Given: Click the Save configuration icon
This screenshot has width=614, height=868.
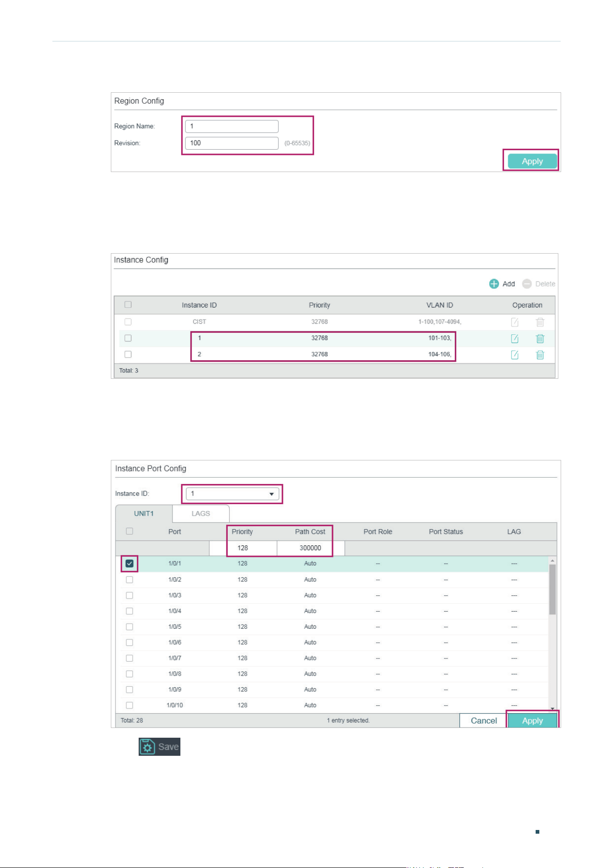Looking at the screenshot, I should pos(147,747).
